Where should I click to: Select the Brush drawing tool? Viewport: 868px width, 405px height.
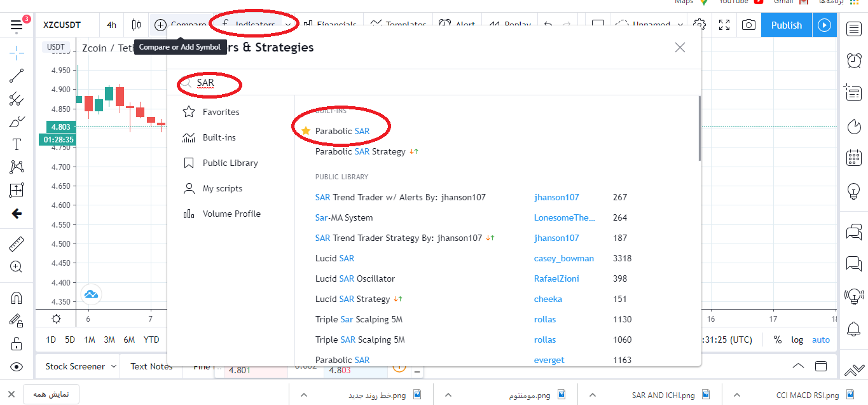click(x=17, y=121)
